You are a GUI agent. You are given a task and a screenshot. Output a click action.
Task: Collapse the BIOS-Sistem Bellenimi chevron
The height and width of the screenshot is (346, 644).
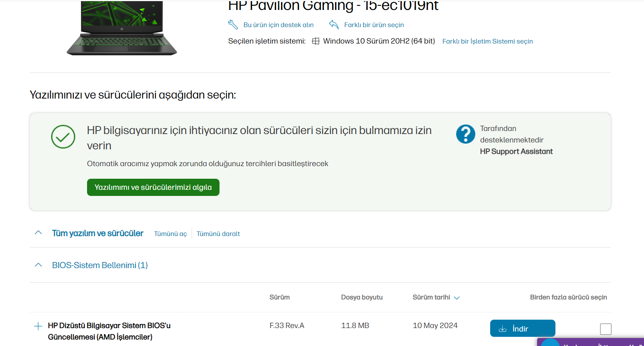click(x=38, y=265)
